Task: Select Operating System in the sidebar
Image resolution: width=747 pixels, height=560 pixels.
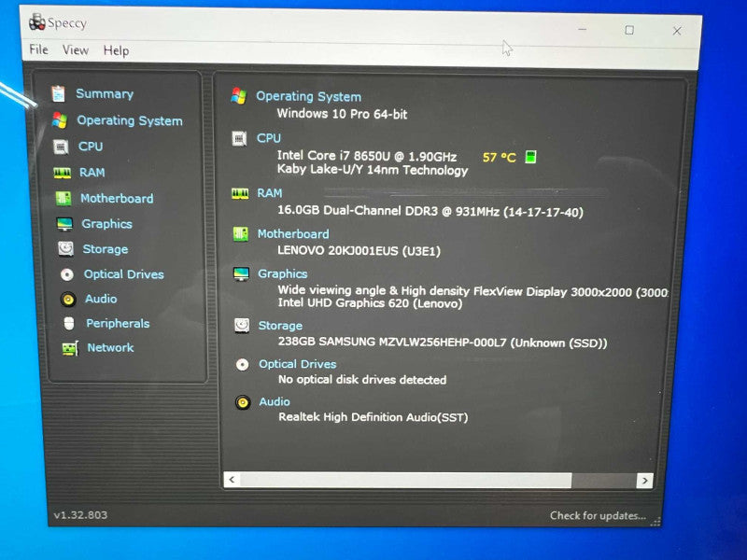Action: point(130,120)
